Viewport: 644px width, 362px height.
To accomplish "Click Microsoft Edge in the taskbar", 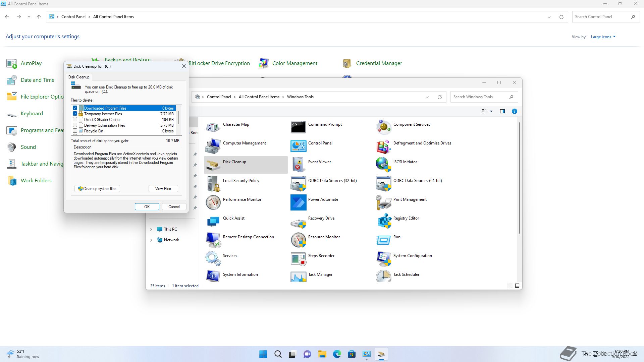I will (337, 354).
